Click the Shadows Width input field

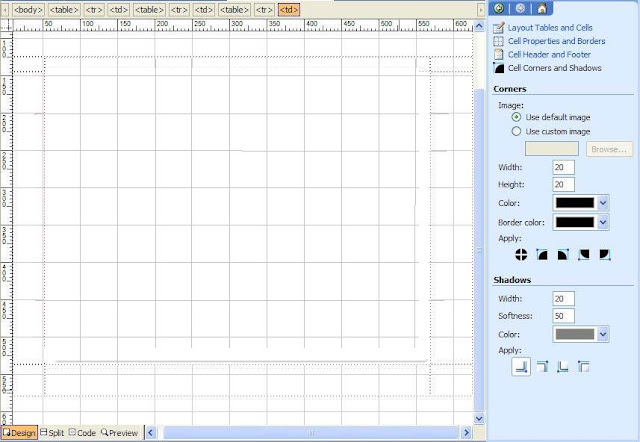[x=563, y=299]
